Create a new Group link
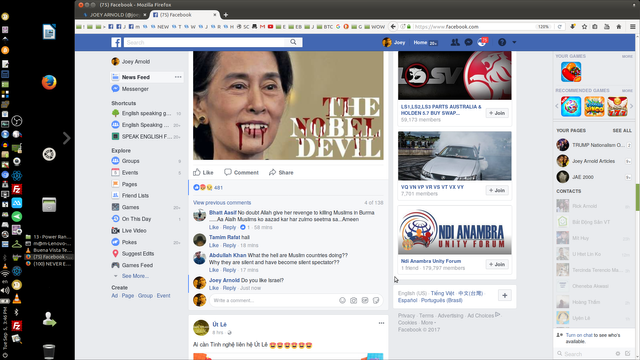This screenshot has height=360, width=640. tap(145, 296)
